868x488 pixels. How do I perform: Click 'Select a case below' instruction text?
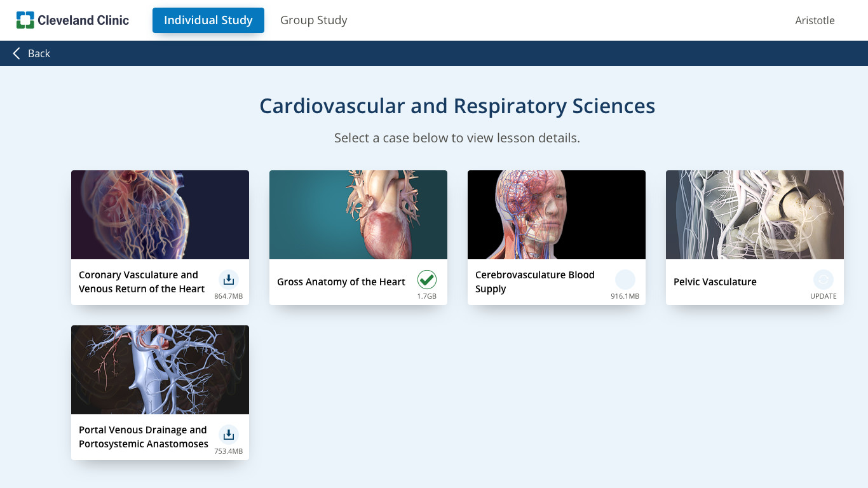pos(458,138)
